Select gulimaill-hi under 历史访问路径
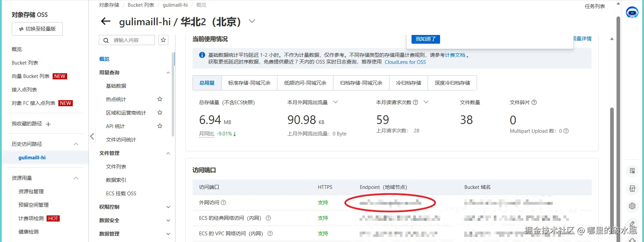 (32, 158)
